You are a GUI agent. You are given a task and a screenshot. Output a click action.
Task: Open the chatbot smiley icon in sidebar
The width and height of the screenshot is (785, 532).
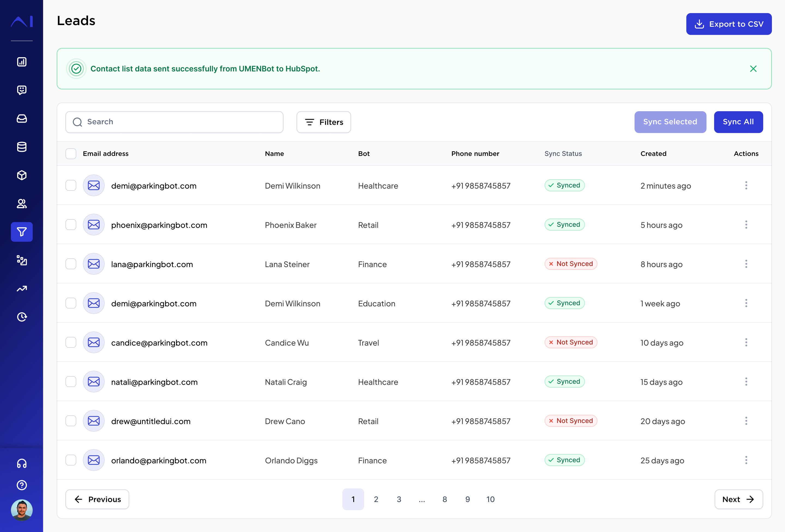click(x=22, y=90)
